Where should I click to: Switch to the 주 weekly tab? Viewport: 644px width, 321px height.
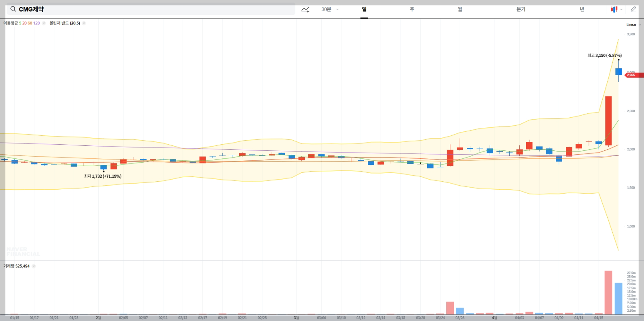pyautogui.click(x=412, y=9)
